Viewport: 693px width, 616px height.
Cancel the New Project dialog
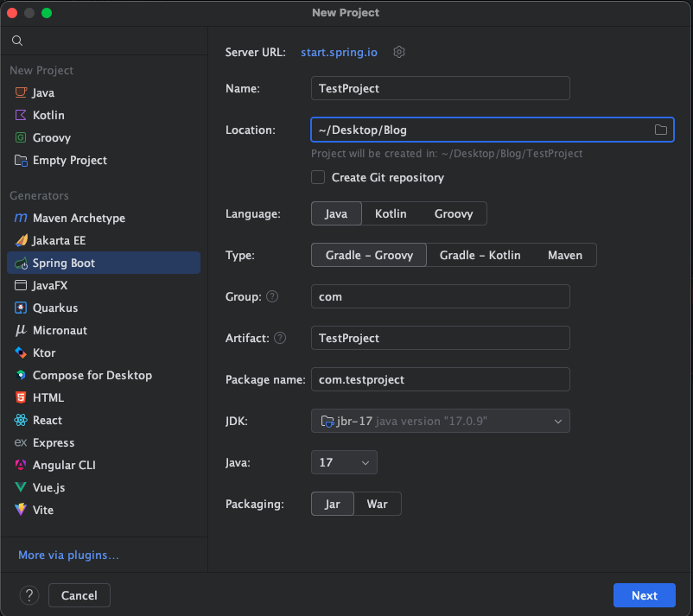pos(79,595)
